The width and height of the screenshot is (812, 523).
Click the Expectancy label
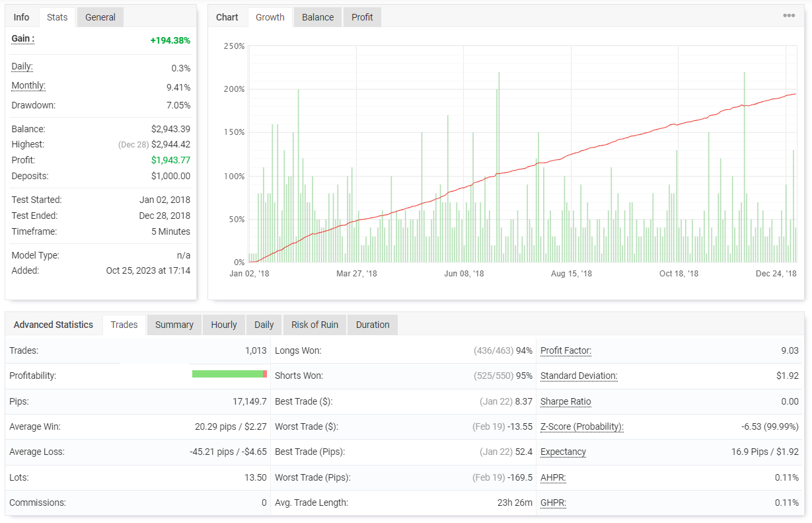click(x=563, y=452)
